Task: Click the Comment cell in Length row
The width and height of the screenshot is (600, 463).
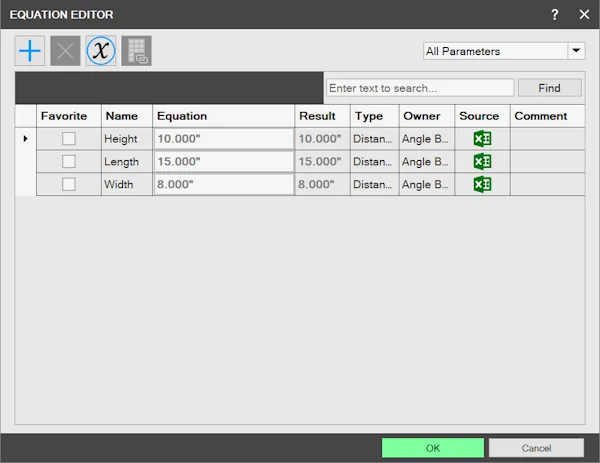Action: [x=548, y=161]
